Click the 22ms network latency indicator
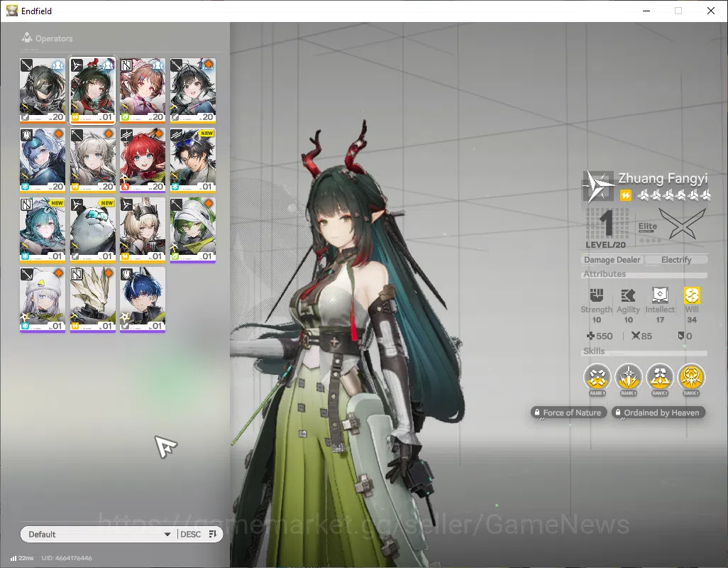The height and width of the screenshot is (568, 728). (x=22, y=558)
